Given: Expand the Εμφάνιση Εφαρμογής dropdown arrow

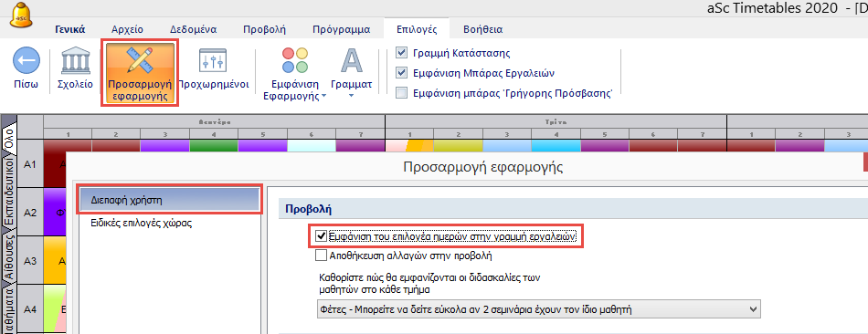Looking at the screenshot, I should coord(323,97).
